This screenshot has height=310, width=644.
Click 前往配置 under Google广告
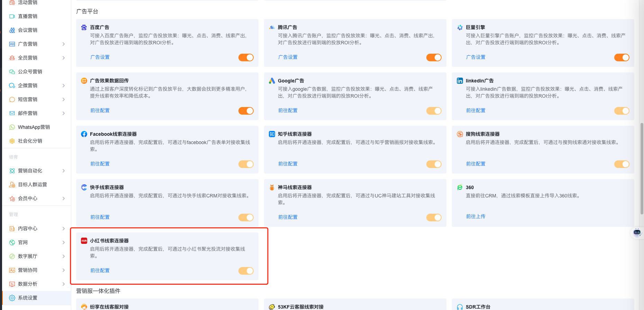(x=288, y=110)
